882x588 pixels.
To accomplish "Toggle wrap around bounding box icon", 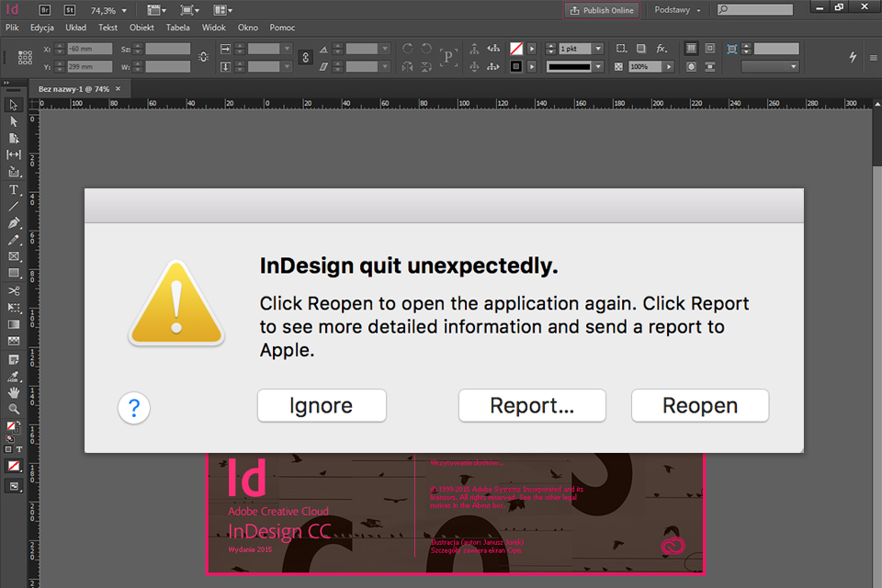I will tap(710, 49).
